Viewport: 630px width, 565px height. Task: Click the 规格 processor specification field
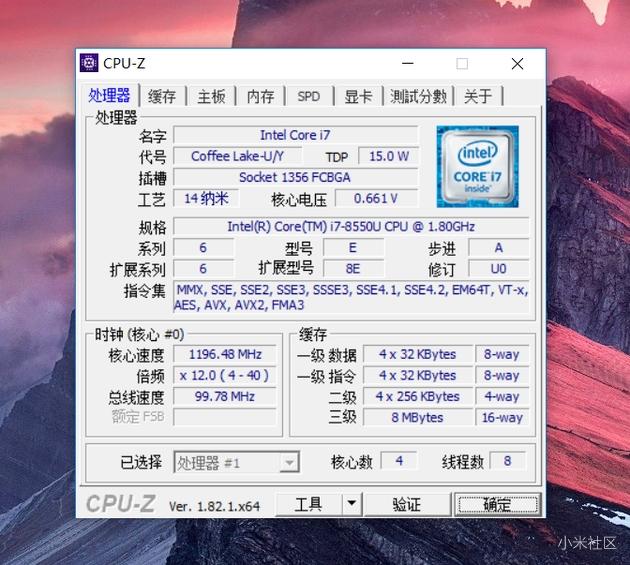pyautogui.click(x=351, y=227)
